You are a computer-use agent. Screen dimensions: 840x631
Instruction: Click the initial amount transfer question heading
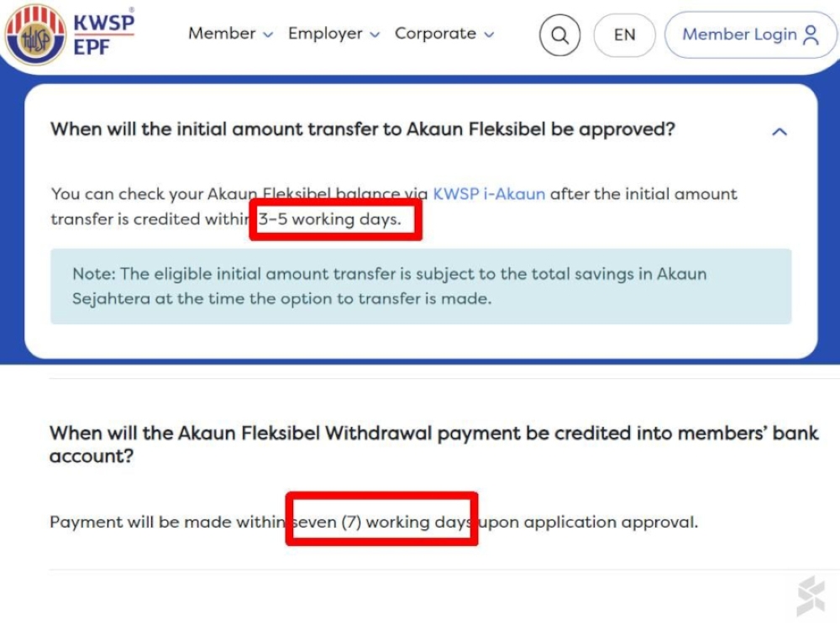(363, 129)
